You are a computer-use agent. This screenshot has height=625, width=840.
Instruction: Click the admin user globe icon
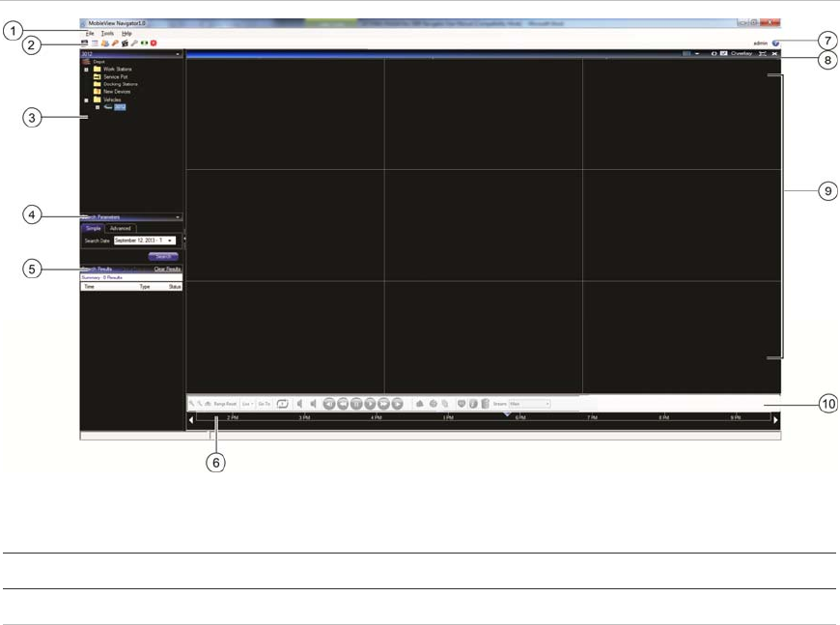click(x=775, y=43)
